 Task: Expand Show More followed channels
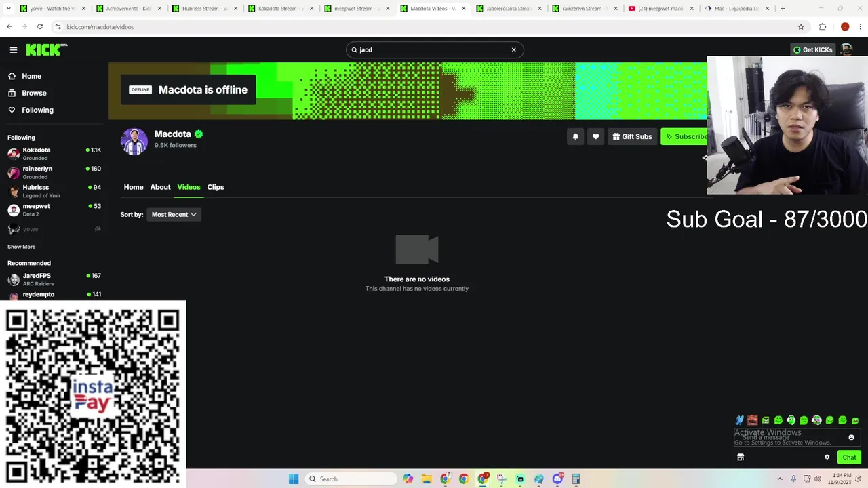21,247
